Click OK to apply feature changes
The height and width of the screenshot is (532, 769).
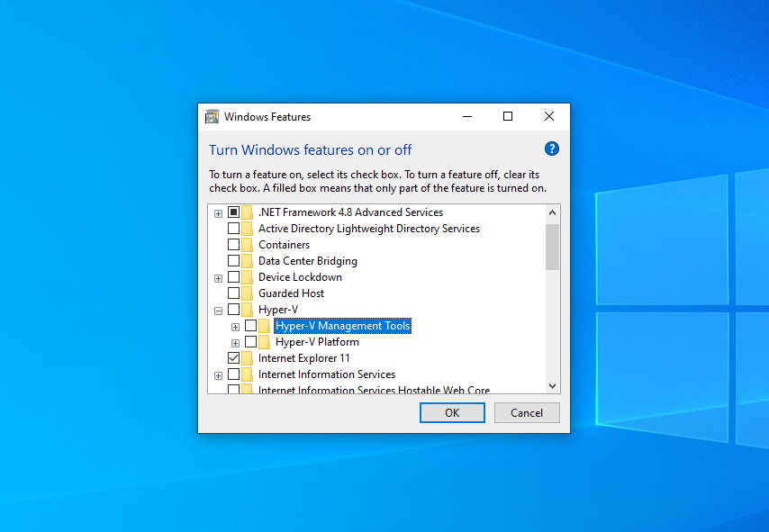[452, 413]
